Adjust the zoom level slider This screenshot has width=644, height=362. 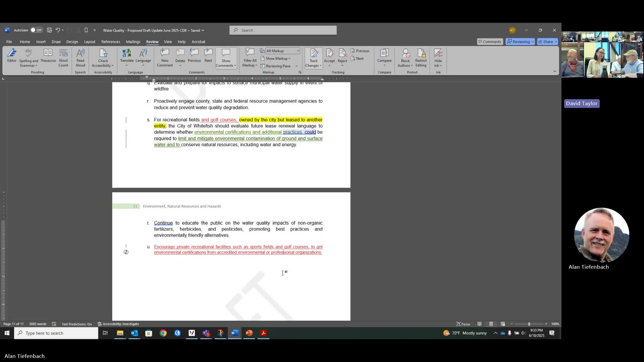click(529, 324)
